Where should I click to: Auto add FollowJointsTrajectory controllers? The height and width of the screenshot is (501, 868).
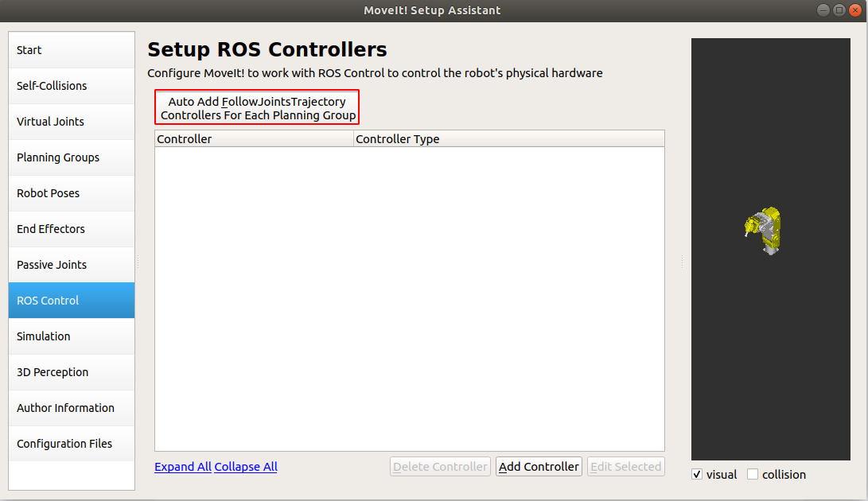coord(256,107)
